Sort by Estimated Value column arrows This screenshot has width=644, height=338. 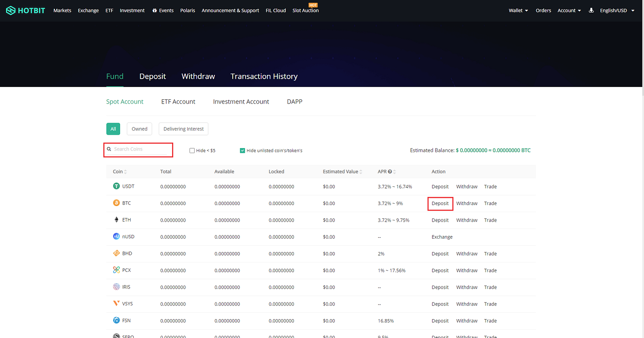(361, 172)
